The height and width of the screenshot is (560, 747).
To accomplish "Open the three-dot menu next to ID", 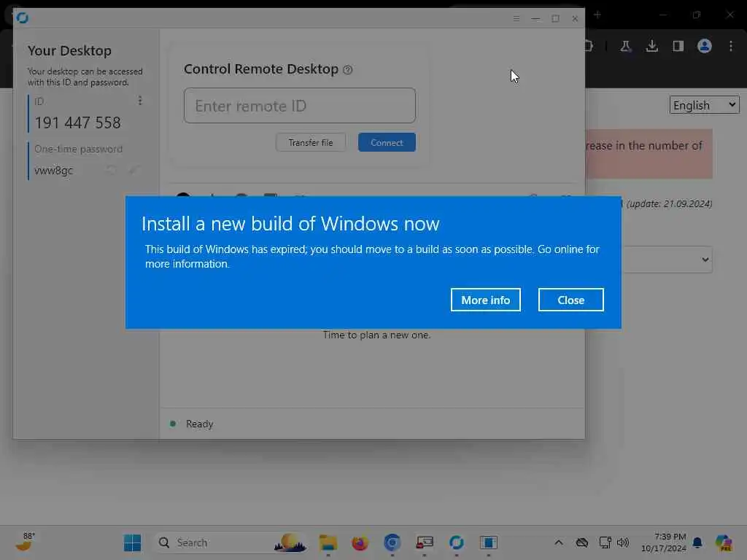I will 139,101.
